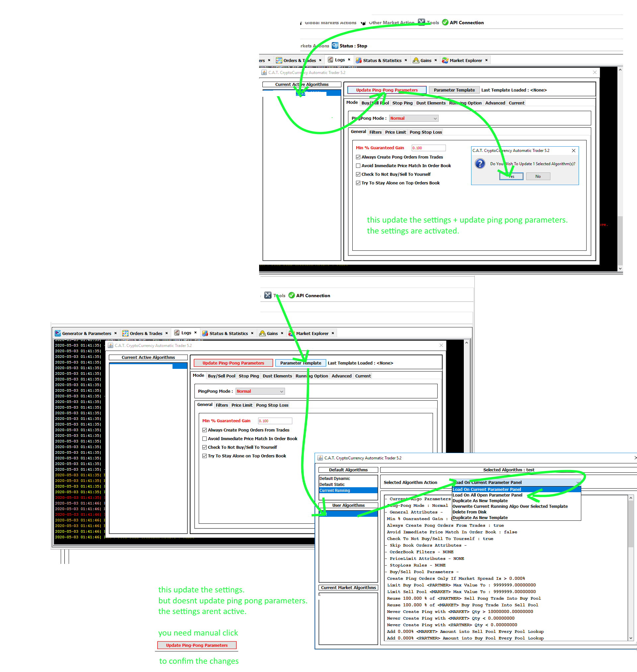This screenshot has width=637, height=672.
Task: Open Advanced tab in lower screenshot
Action: coord(342,376)
